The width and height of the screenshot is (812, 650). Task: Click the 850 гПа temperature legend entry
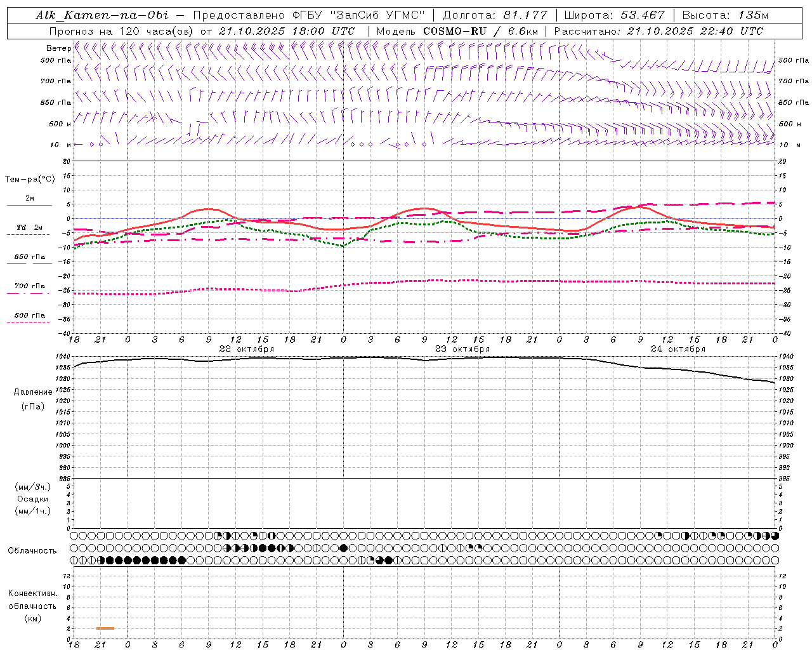pyautogui.click(x=30, y=257)
